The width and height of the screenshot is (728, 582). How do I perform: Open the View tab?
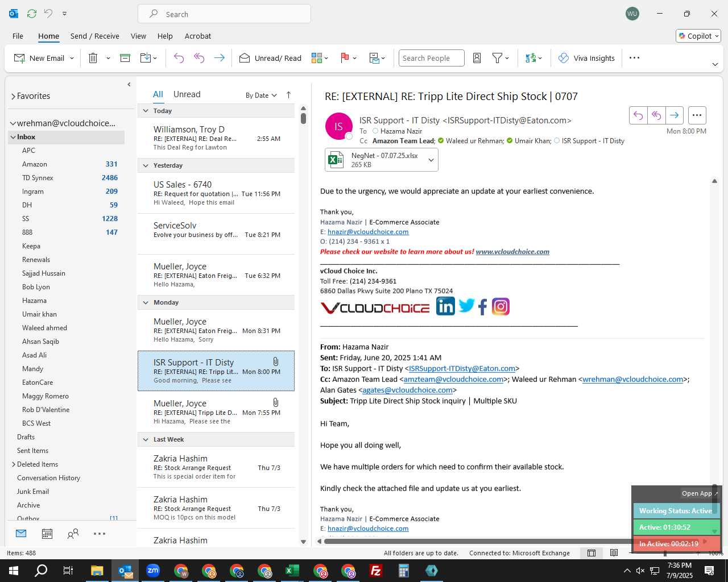(x=138, y=36)
